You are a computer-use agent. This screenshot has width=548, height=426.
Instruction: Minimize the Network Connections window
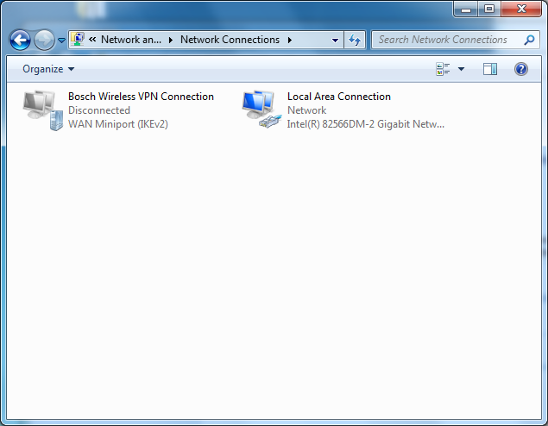[x=466, y=9]
